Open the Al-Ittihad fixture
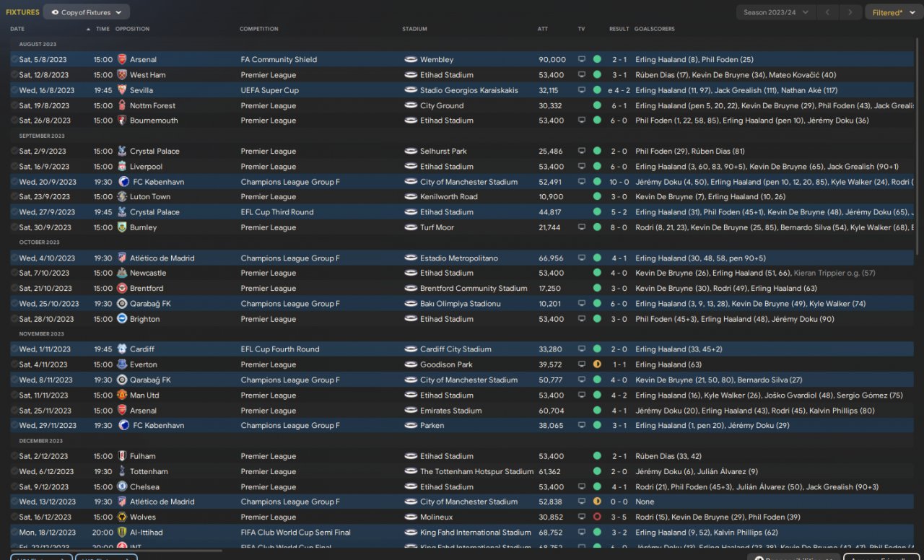Image resolution: width=924 pixels, height=560 pixels. click(x=462, y=533)
